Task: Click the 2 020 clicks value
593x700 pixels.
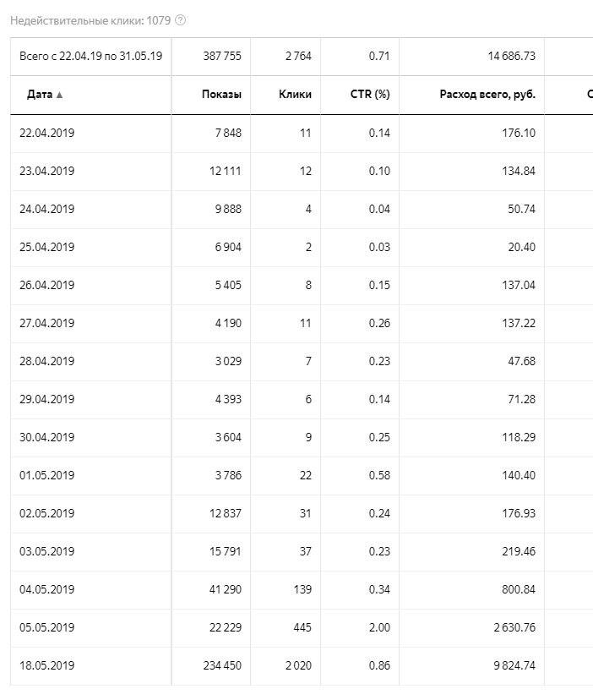Action: click(x=298, y=665)
